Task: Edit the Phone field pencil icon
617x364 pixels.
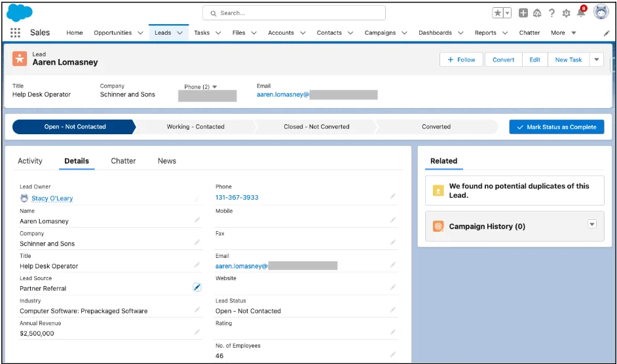Action: click(393, 196)
